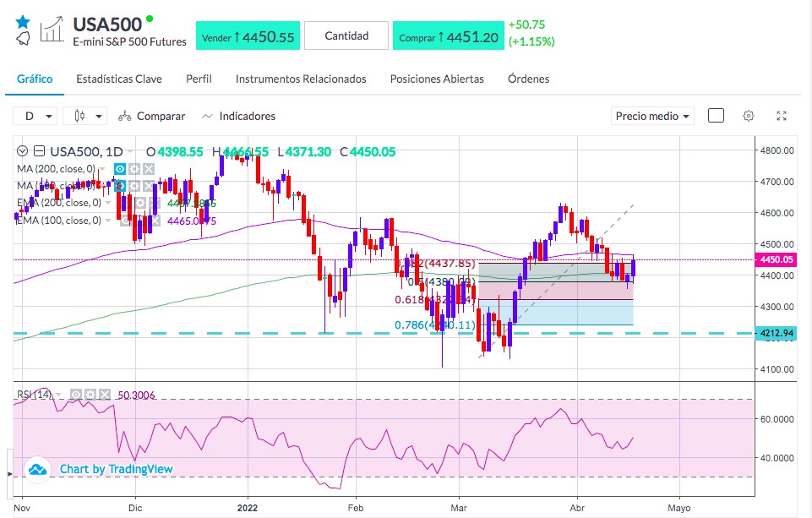Click the USA500 instrument title
The image size is (812, 518).
point(107,25)
